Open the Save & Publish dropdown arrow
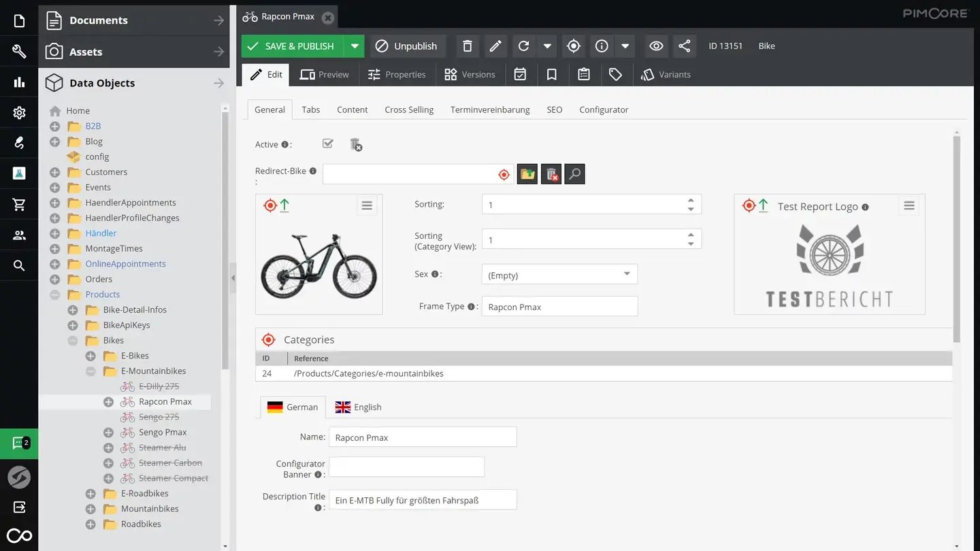980x551 pixels. (354, 46)
